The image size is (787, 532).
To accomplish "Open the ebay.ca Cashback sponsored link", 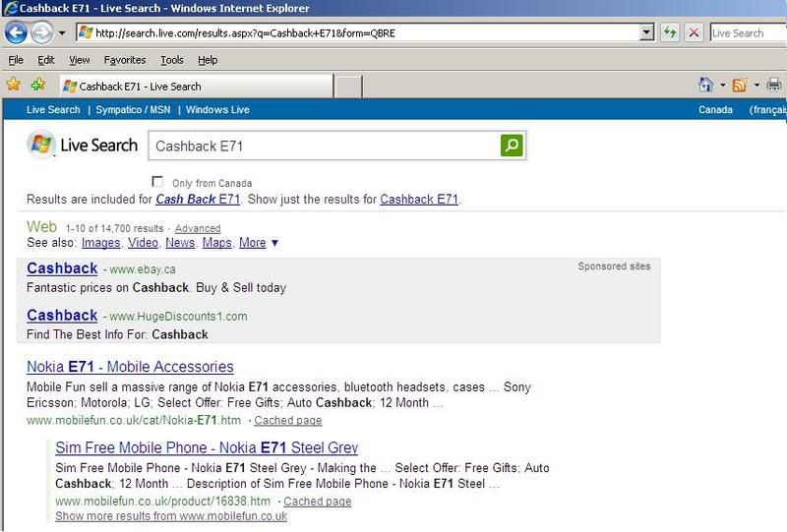I will pos(62,268).
